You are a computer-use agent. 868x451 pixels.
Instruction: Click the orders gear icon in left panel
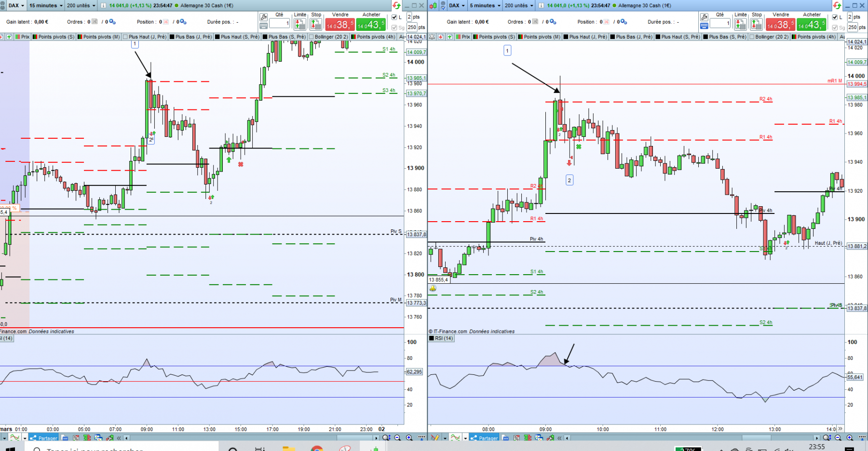[112, 22]
